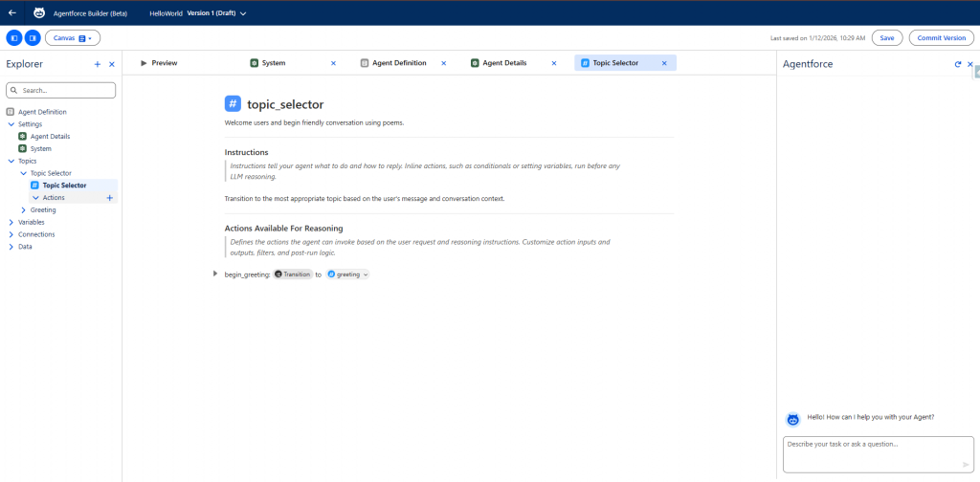Close the System tab
Image resolution: width=980 pixels, height=482 pixels.
(x=333, y=63)
